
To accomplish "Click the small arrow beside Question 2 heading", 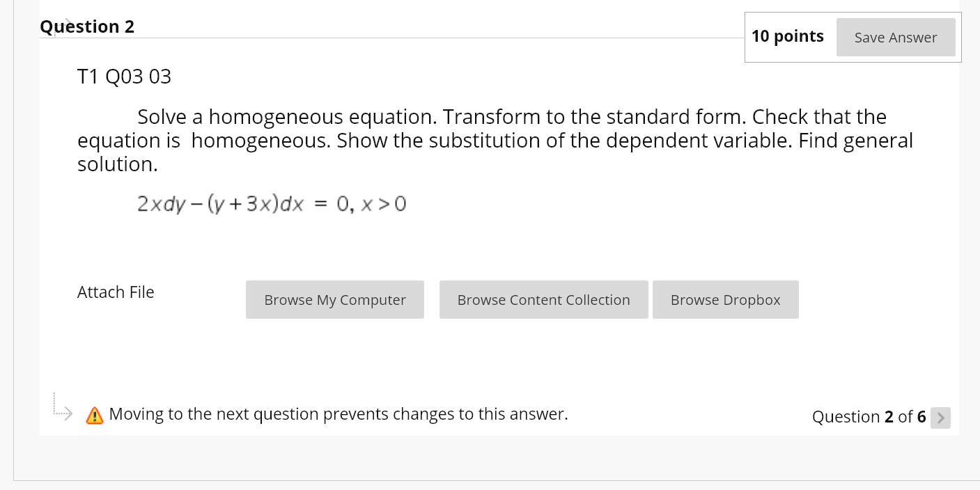I will point(66,21).
